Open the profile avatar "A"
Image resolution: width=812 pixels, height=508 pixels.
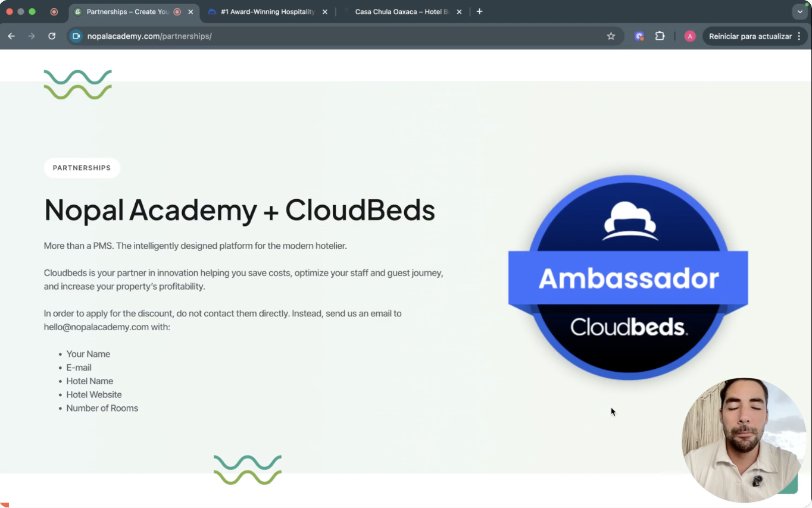(689, 36)
